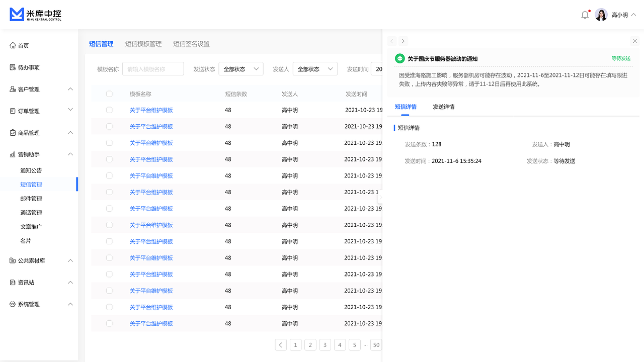Screen dimensions: 644x362
Task: Click the 模板名称 search input field
Action: [x=153, y=69]
